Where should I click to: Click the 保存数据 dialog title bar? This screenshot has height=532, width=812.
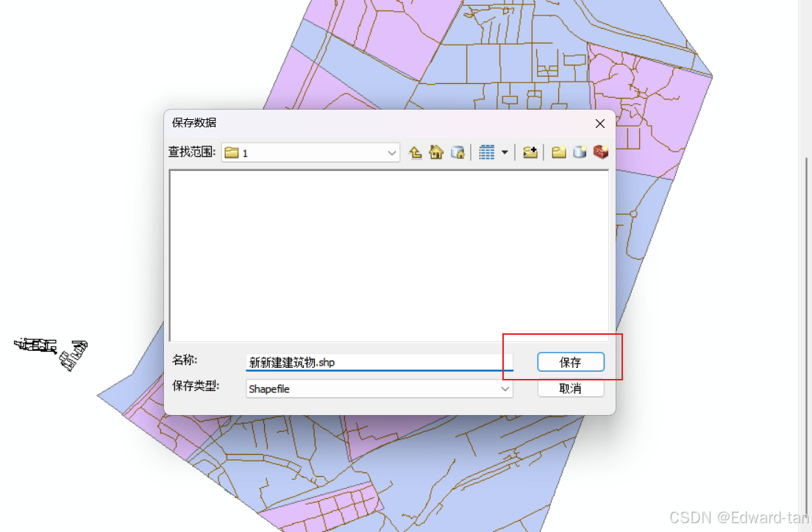click(x=331, y=122)
